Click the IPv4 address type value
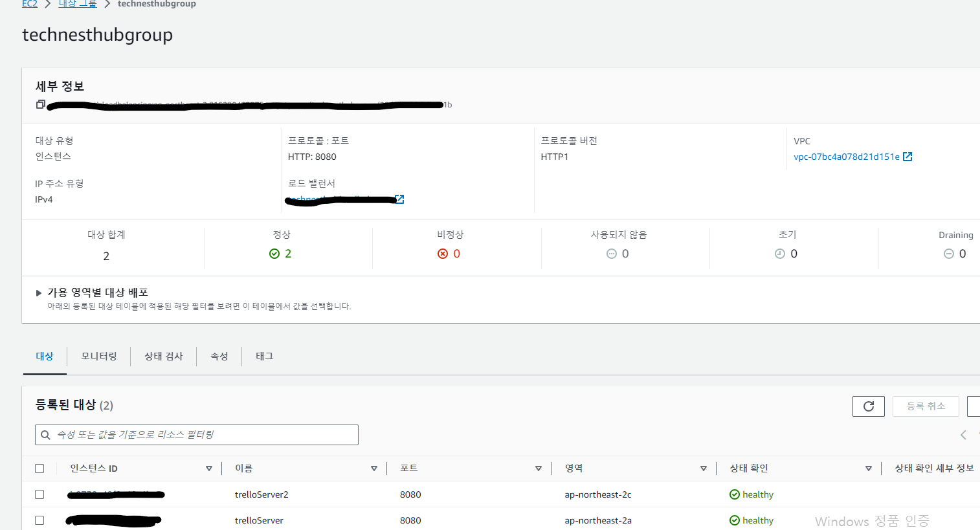Screen dimensions: 980x530 pyautogui.click(x=44, y=199)
